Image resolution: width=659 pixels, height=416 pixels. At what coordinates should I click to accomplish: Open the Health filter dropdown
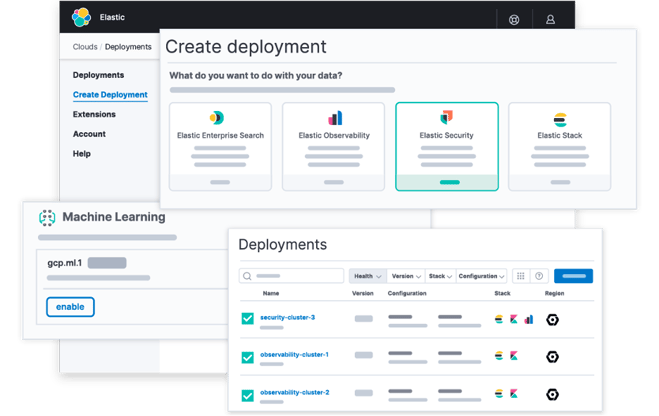[x=366, y=276]
